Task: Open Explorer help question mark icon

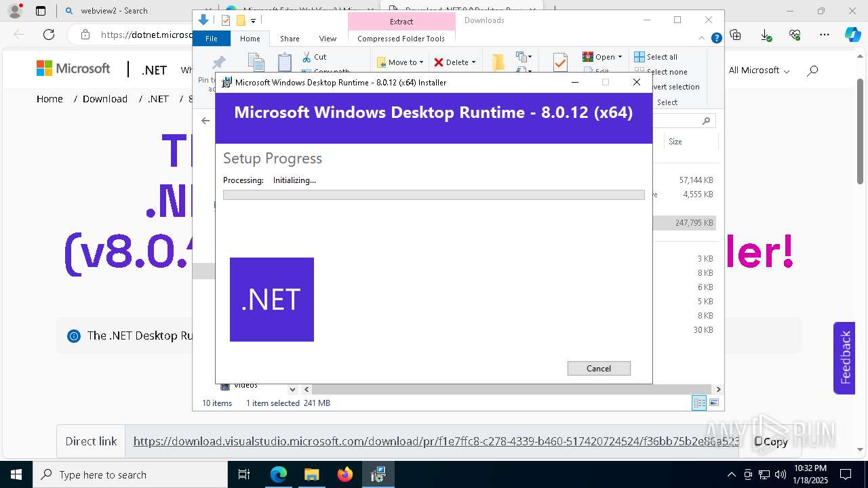Action: (x=716, y=39)
